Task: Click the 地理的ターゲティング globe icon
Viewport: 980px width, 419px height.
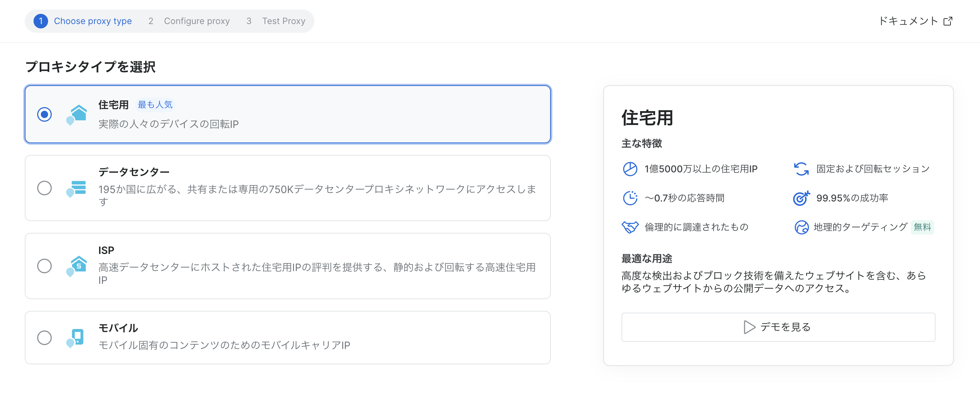Action: [x=802, y=227]
